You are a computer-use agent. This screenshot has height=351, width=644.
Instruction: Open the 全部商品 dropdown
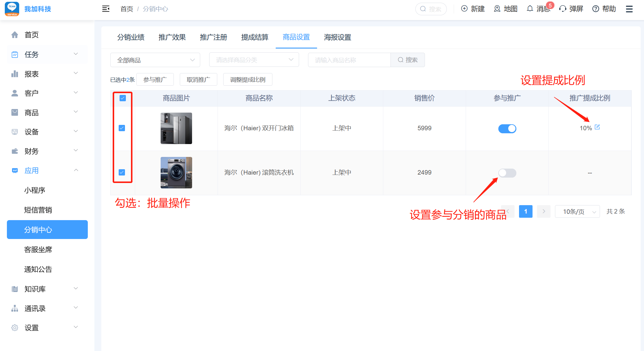point(155,60)
